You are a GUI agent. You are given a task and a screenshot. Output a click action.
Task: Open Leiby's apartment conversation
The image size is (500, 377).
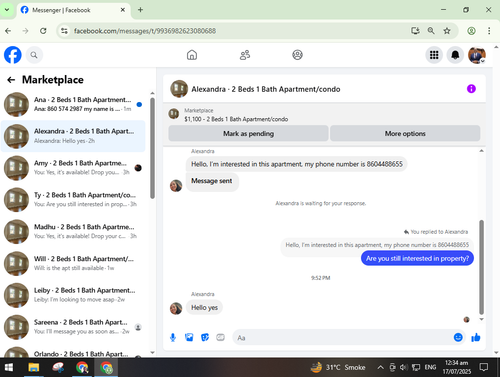tap(73, 295)
